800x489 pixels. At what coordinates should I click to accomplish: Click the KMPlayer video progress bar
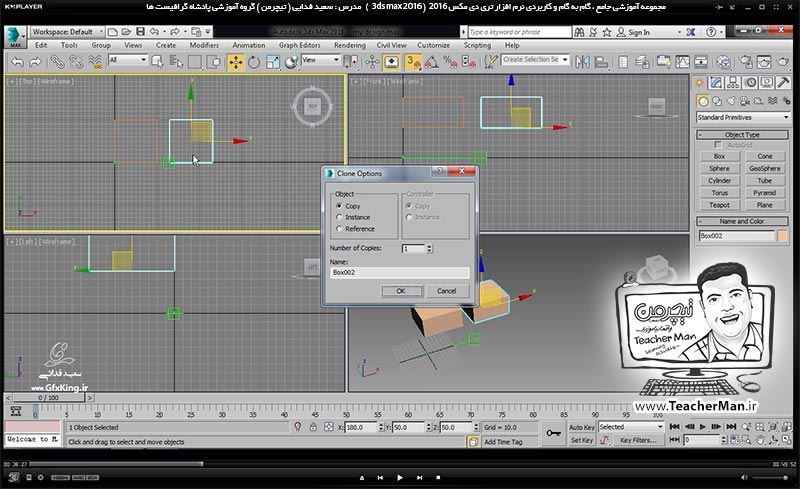(x=399, y=464)
